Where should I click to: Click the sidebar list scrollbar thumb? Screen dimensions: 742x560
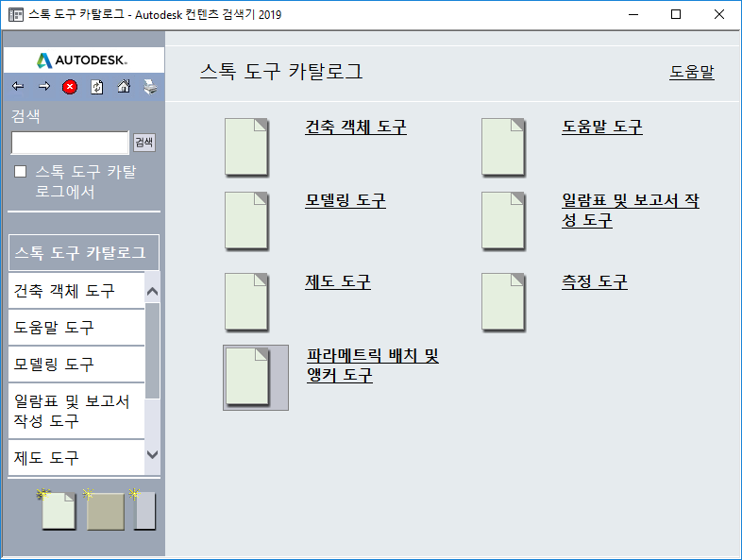click(x=152, y=350)
